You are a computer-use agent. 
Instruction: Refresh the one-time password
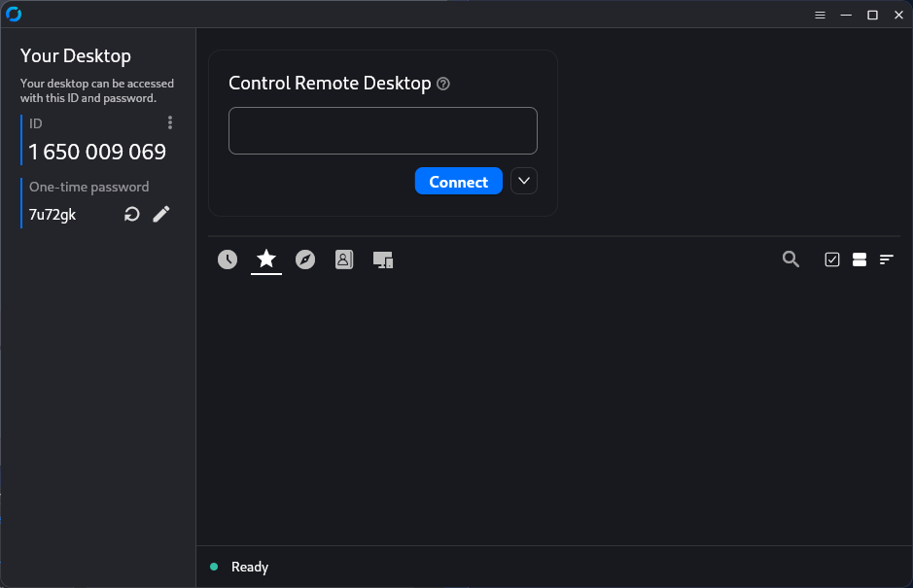[131, 214]
